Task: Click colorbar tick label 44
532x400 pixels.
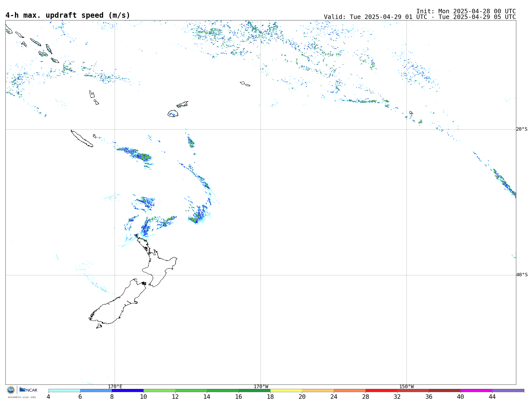Action: pos(492,397)
